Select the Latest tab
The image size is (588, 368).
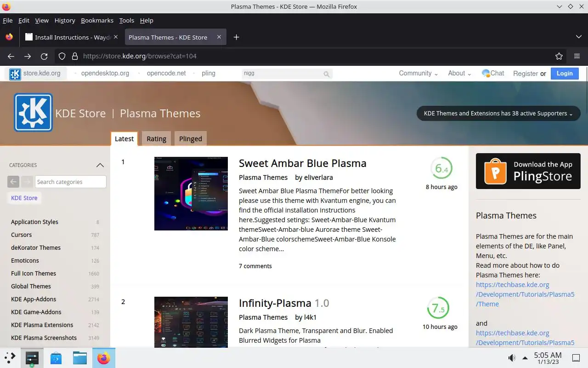click(x=124, y=138)
